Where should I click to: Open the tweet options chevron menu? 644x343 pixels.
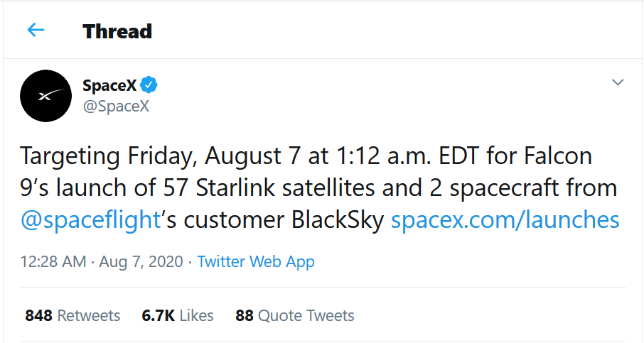click(618, 83)
